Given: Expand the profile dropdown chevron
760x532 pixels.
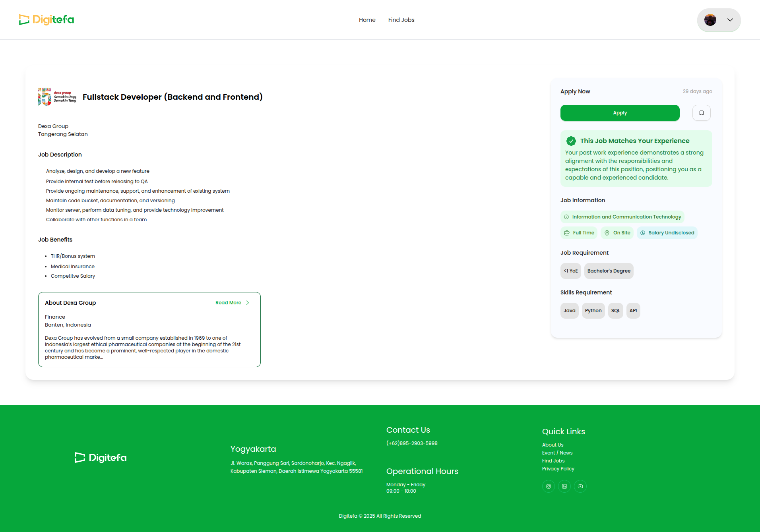Looking at the screenshot, I should (x=730, y=20).
